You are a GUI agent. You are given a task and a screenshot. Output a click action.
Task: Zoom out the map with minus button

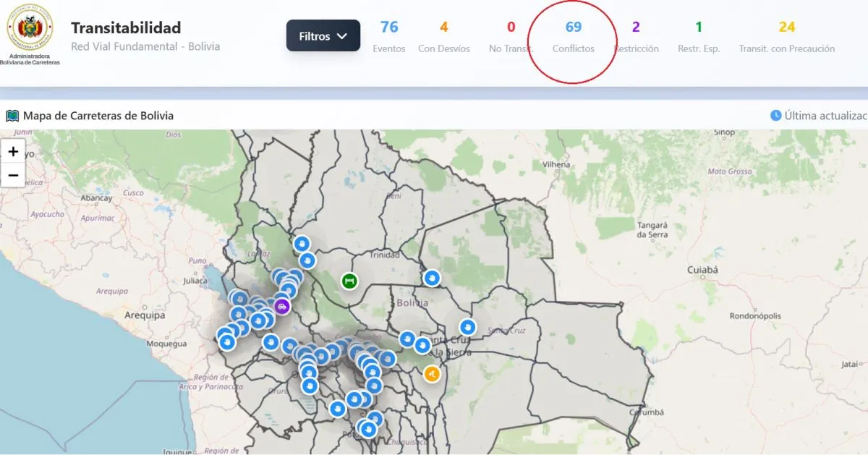click(13, 175)
